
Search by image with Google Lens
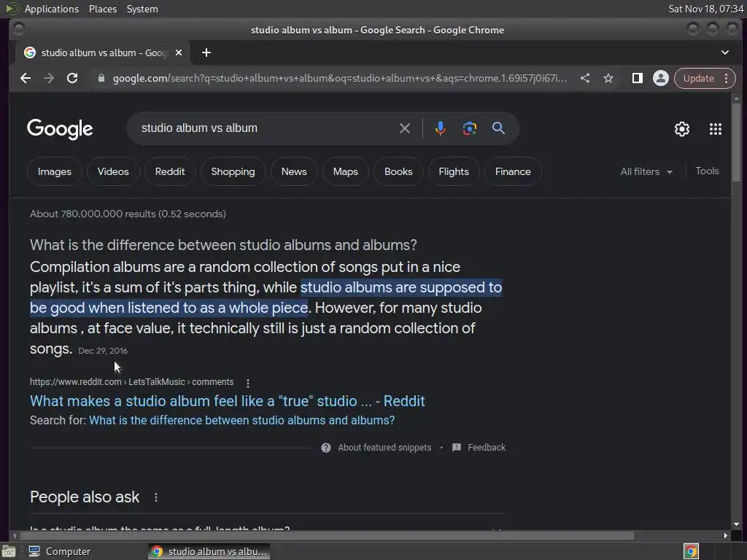click(x=469, y=128)
